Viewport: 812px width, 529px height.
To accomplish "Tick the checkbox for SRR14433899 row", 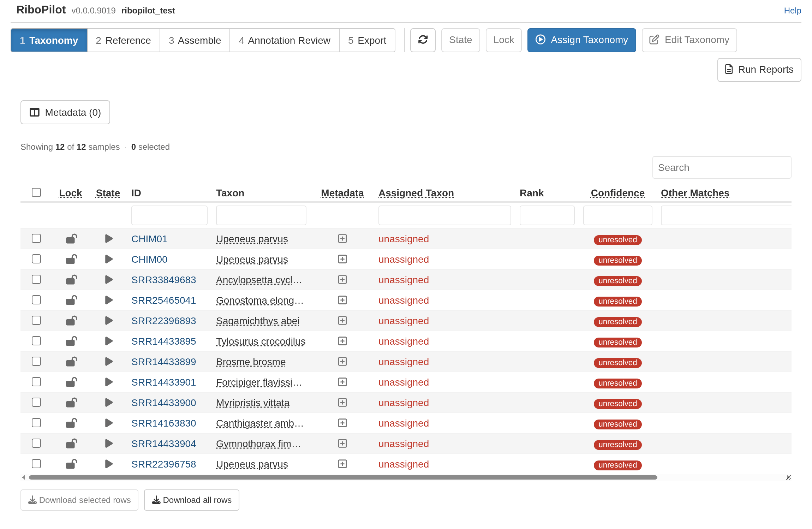I will (36, 361).
